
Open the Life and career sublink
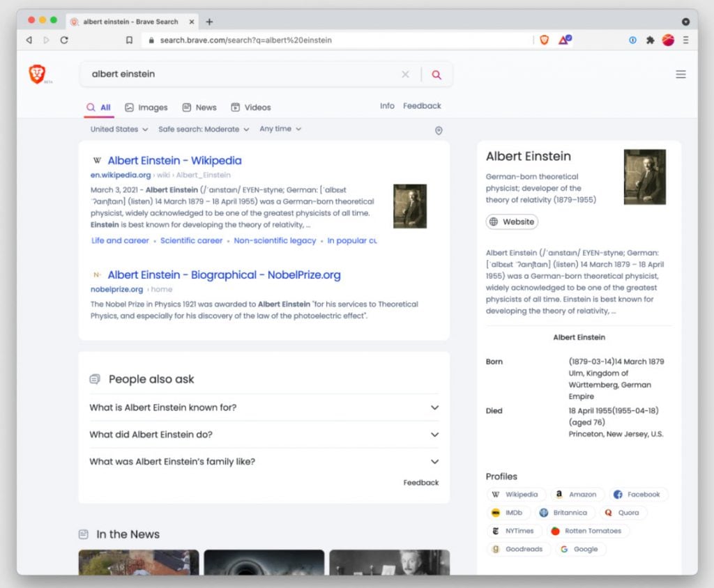click(x=120, y=240)
